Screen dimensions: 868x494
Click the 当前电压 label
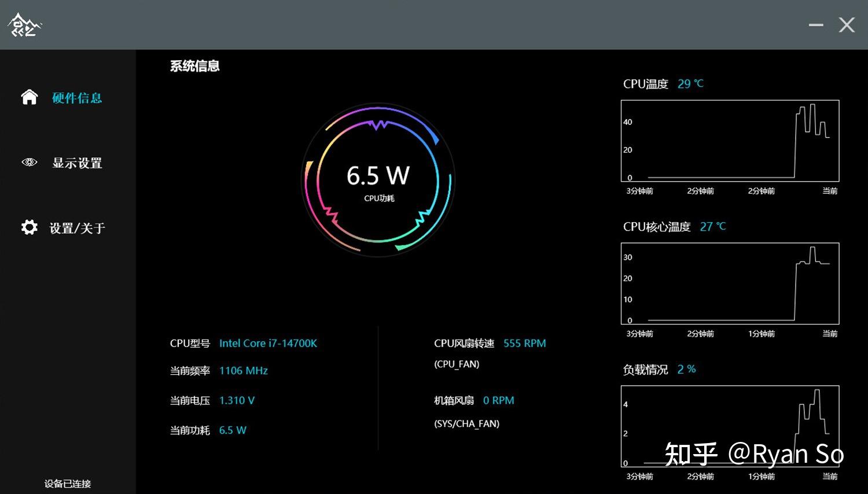(x=190, y=400)
